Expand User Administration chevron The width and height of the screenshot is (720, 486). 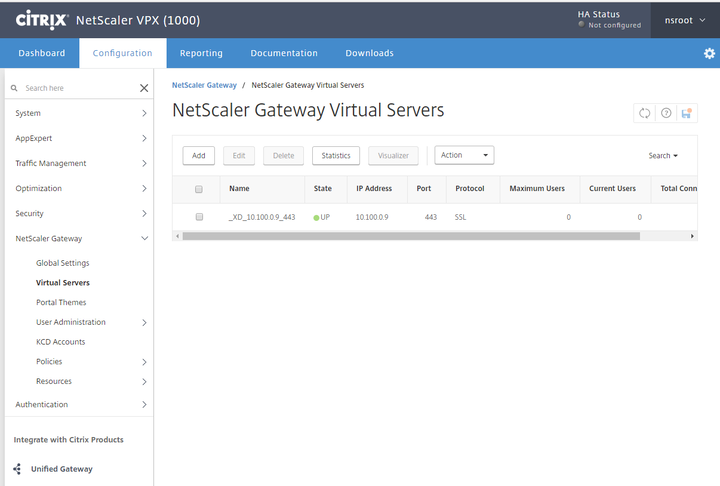pyautogui.click(x=144, y=322)
